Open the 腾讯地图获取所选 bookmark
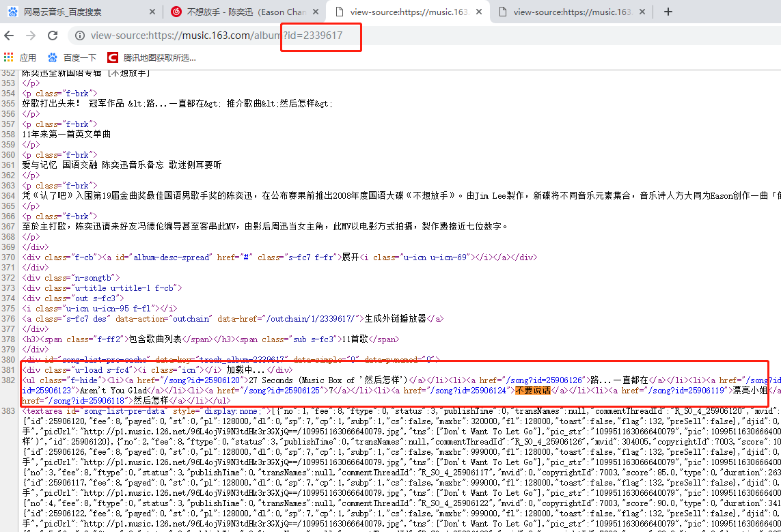 (x=152, y=58)
